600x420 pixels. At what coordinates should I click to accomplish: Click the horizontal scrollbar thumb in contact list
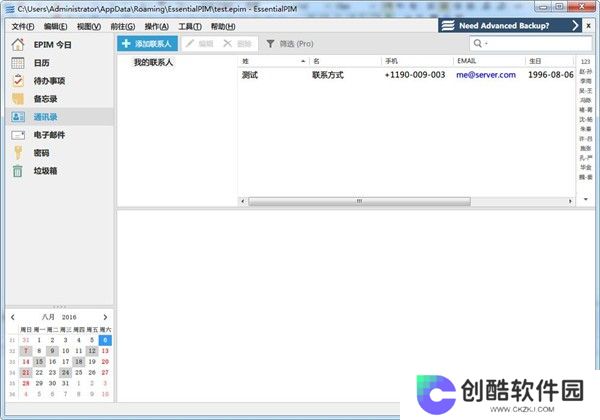point(359,201)
